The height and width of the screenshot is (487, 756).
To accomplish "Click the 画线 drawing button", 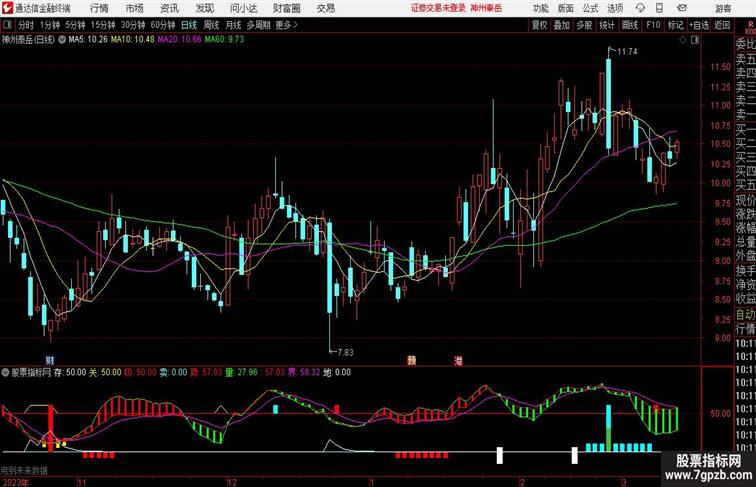I will (x=630, y=25).
